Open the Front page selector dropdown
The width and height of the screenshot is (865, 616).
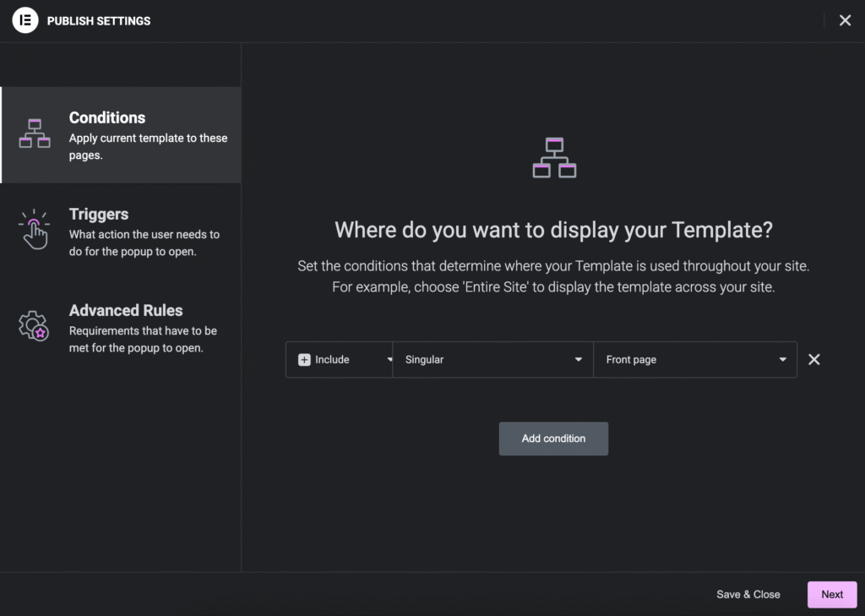[x=684, y=360]
